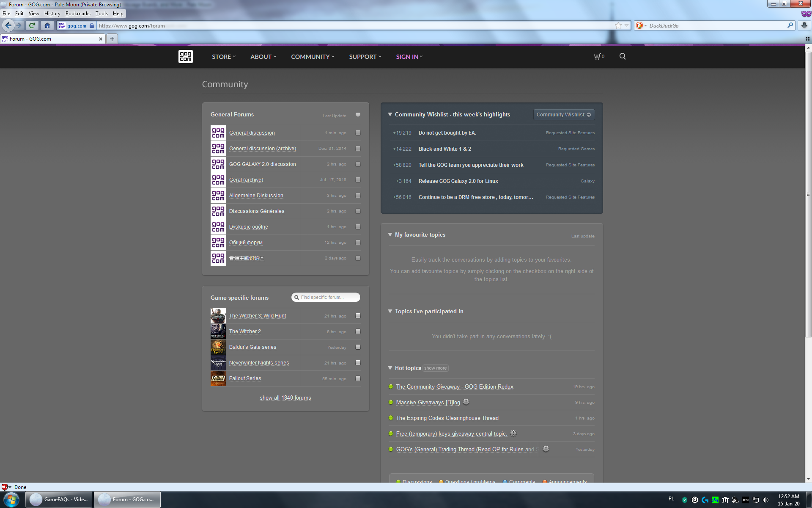Collapse the My favourite topics section
This screenshot has height=508, width=812.
(x=390, y=235)
